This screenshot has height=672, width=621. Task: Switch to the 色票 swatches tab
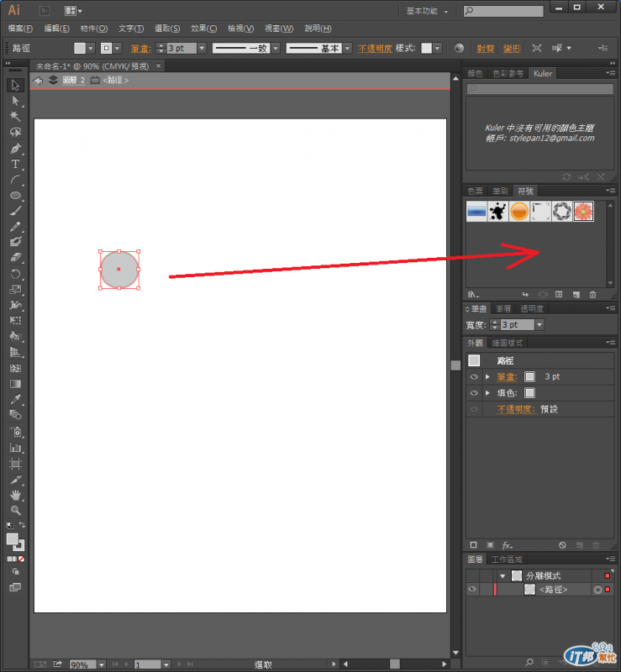(x=475, y=192)
